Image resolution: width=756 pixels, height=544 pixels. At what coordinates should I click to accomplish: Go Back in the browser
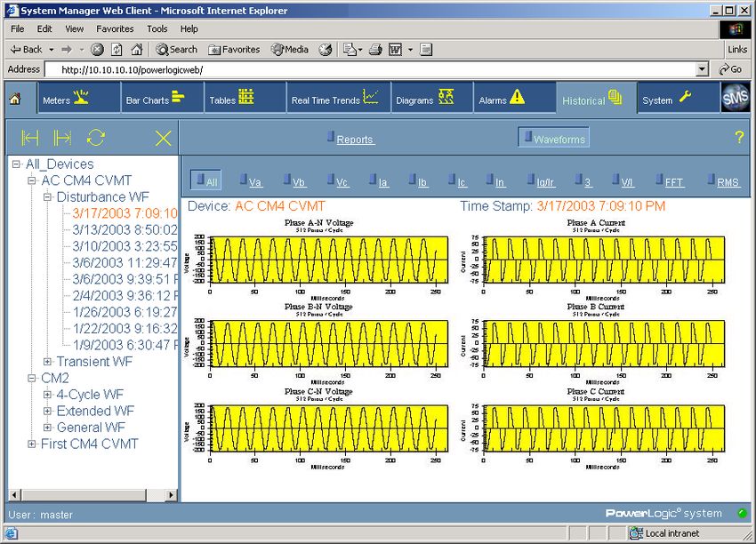[27, 49]
